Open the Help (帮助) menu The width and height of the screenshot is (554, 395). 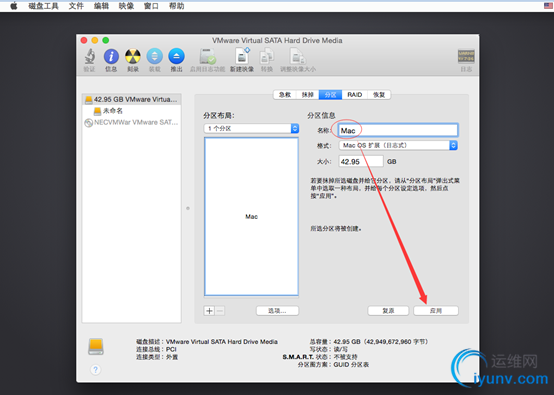176,6
